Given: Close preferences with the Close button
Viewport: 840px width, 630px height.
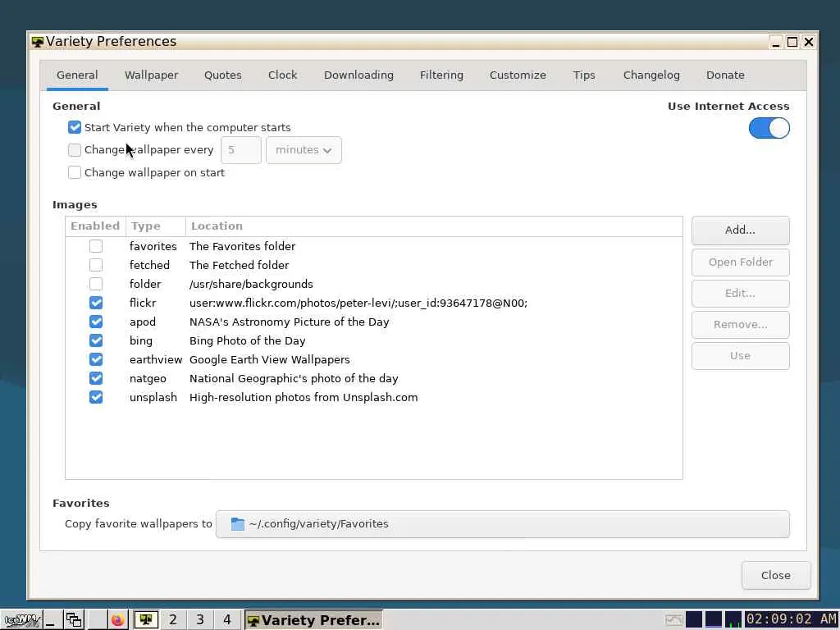Looking at the screenshot, I should coord(776,575).
